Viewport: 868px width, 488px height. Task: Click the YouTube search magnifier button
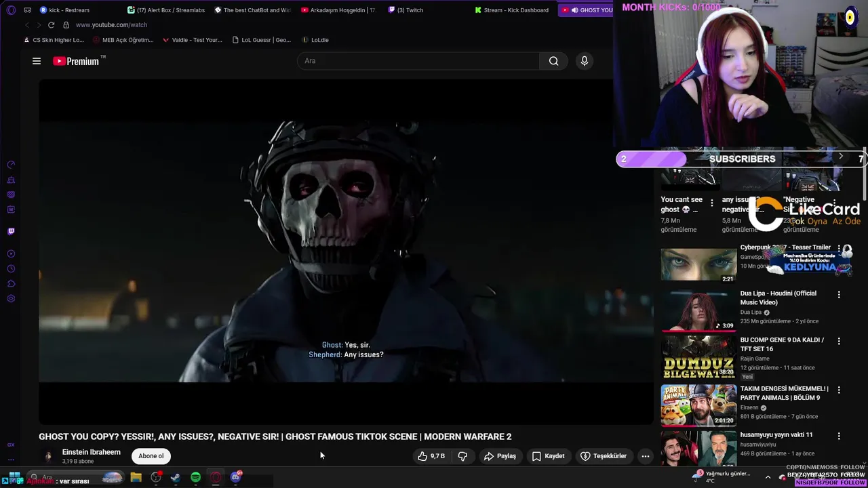point(553,61)
